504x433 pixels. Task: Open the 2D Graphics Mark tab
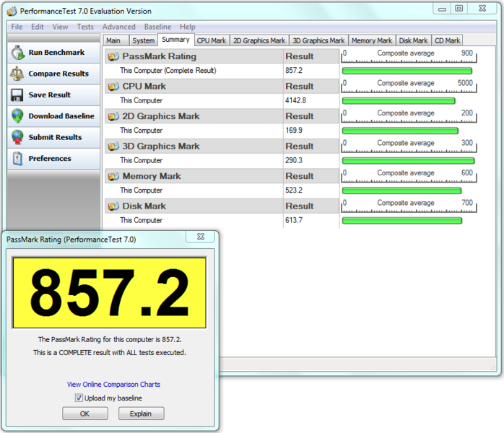[259, 41]
